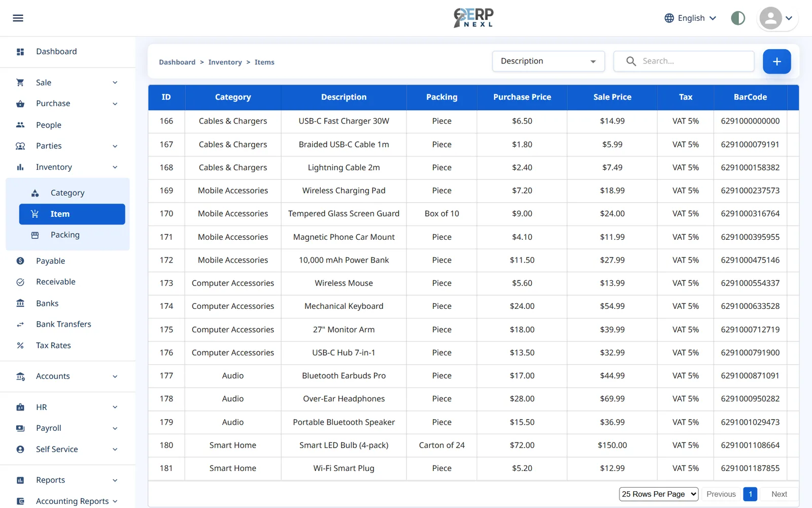This screenshot has width=812, height=508.
Task: Click the Inventory breadcrumb link
Action: pyautogui.click(x=225, y=62)
